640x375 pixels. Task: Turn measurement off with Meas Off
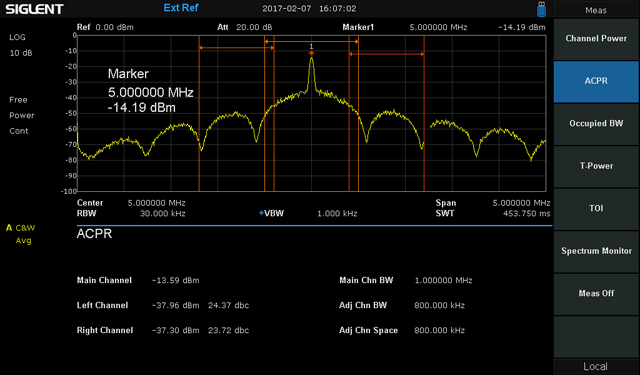(x=596, y=293)
